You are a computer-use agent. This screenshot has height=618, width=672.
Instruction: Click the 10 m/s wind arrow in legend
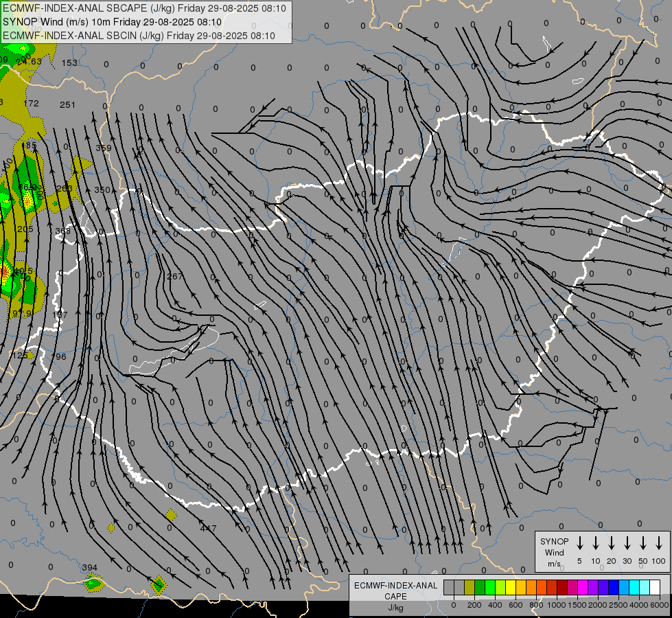coord(595,543)
